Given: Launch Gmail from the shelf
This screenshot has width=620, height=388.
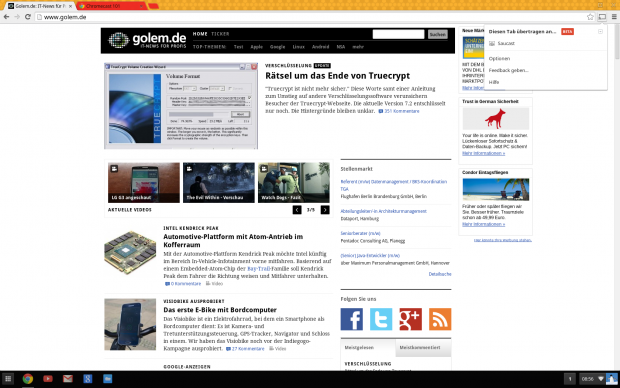Looking at the screenshot, I should click(68, 379).
